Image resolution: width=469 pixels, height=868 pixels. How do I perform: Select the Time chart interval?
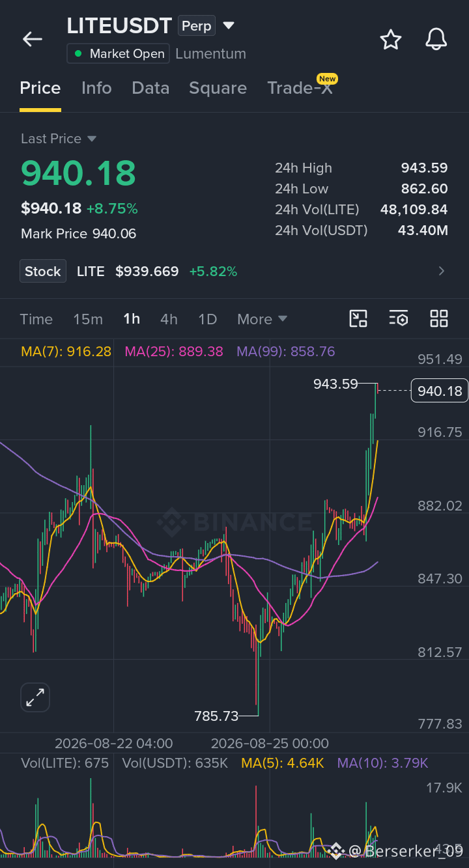coord(36,319)
